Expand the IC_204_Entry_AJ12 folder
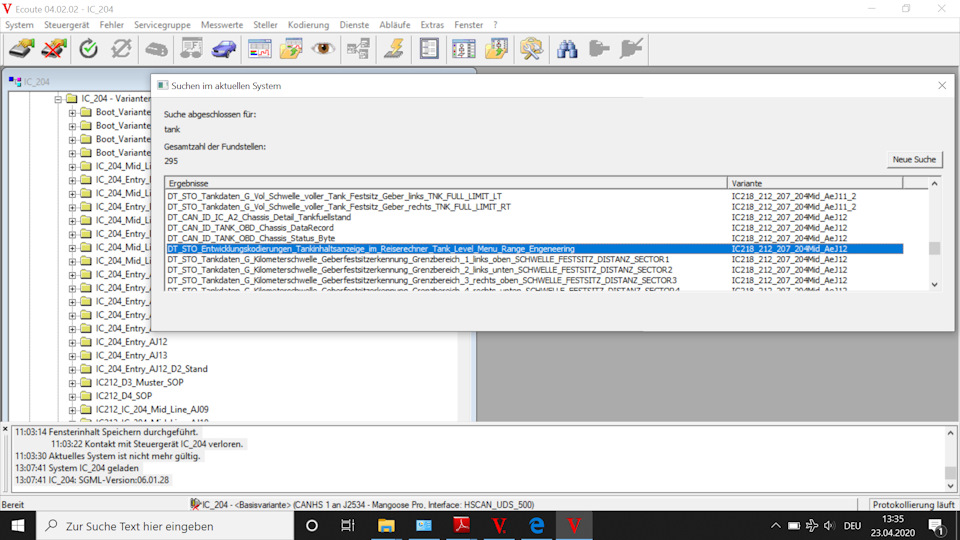 point(72,342)
